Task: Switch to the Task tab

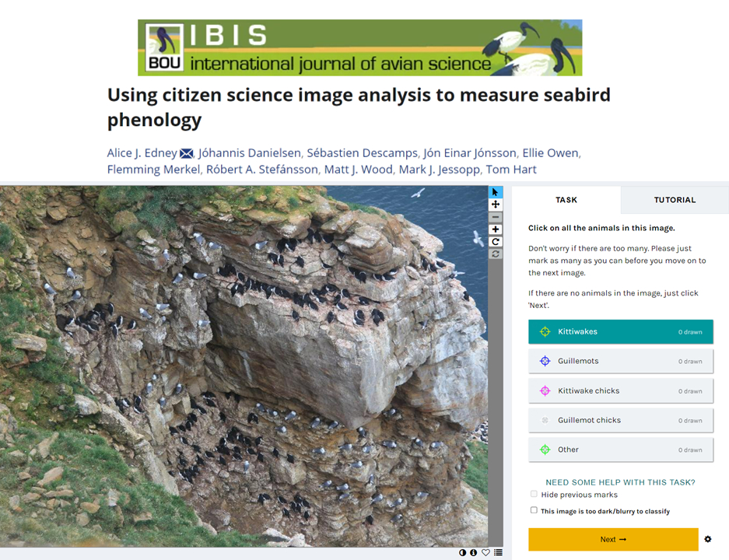Action: [x=566, y=200]
